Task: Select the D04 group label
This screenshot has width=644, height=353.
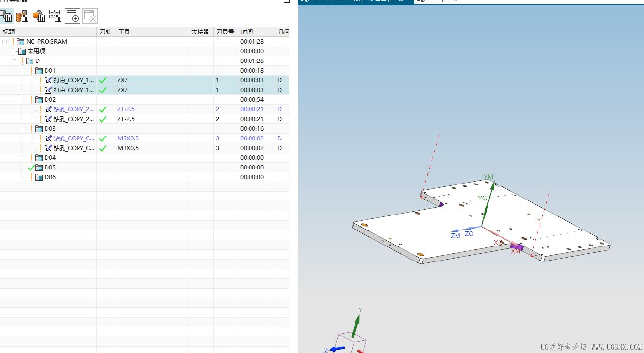Action: [x=50, y=158]
